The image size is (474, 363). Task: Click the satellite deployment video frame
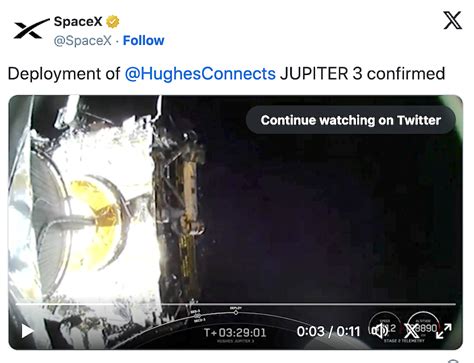click(235, 200)
